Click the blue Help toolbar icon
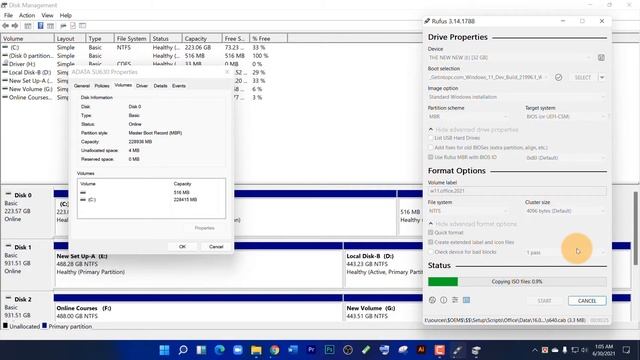The width and height of the screenshot is (640, 360). click(40, 26)
